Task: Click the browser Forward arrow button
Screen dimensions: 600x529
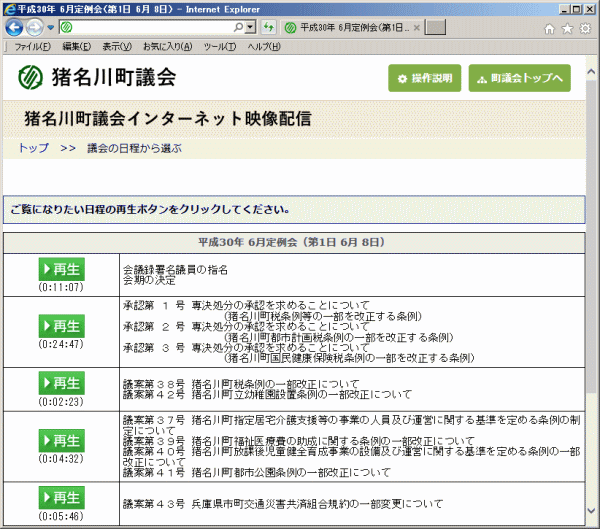Action: point(36,27)
